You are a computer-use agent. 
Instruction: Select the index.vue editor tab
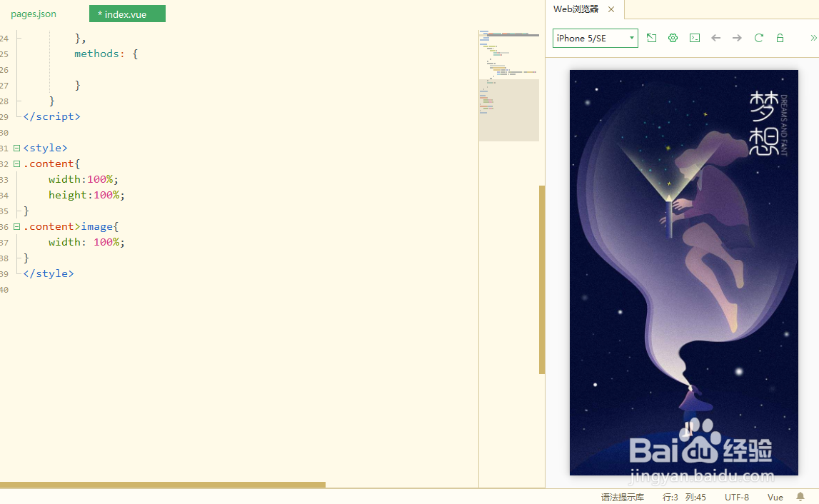(127, 14)
